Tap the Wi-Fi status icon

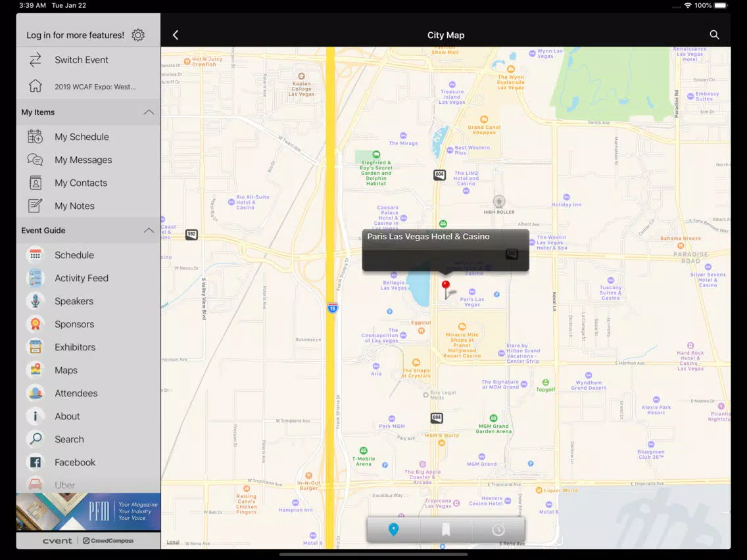[687, 5]
